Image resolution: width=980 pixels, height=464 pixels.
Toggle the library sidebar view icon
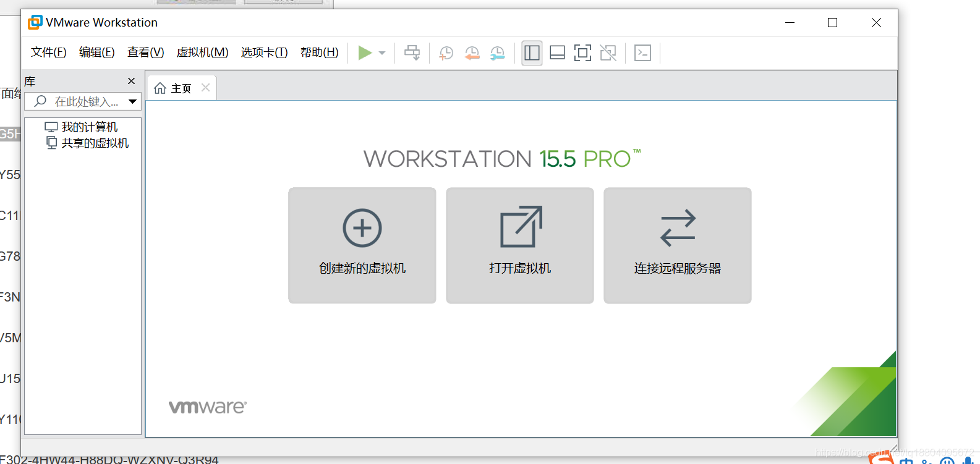pyautogui.click(x=532, y=53)
